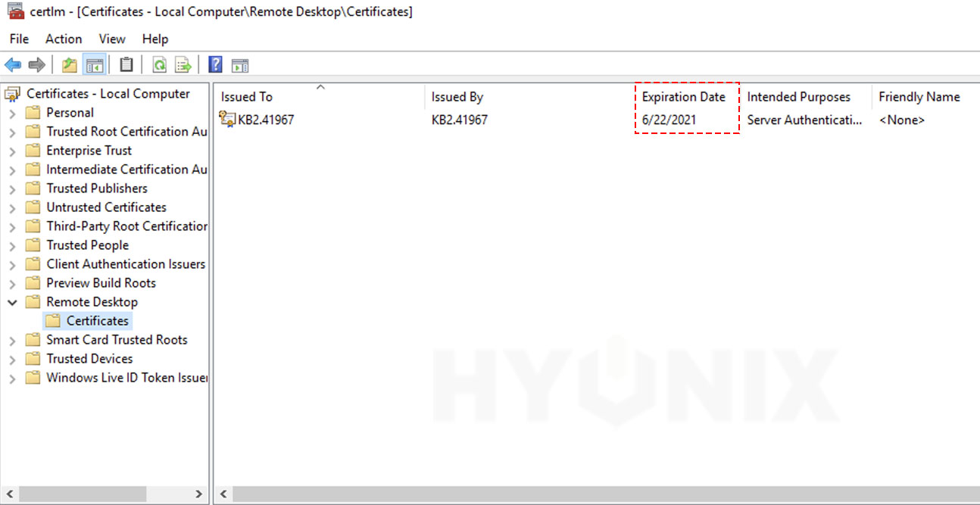
Task: Sort by the Expiration Date column header
Action: (x=682, y=96)
